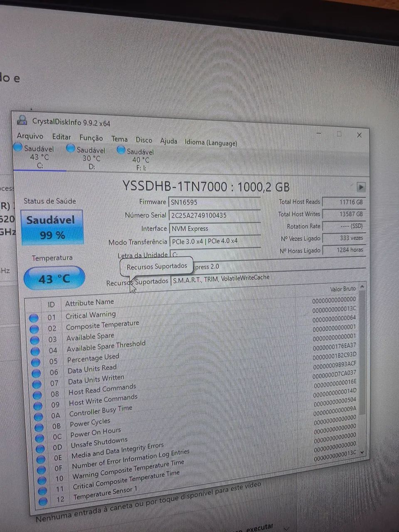
Task: Click the Interface field NVM Express
Action: click(215, 229)
